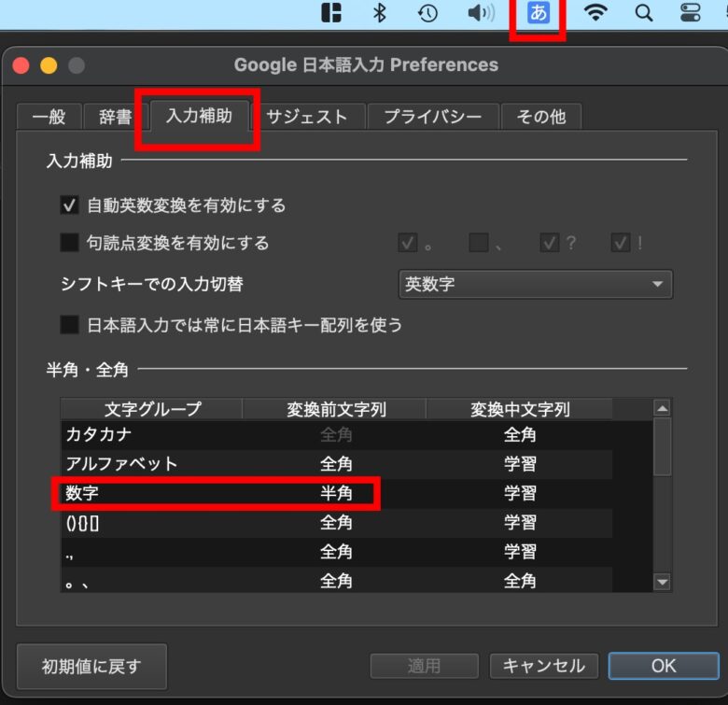Click the キャンセル button

[x=544, y=666]
